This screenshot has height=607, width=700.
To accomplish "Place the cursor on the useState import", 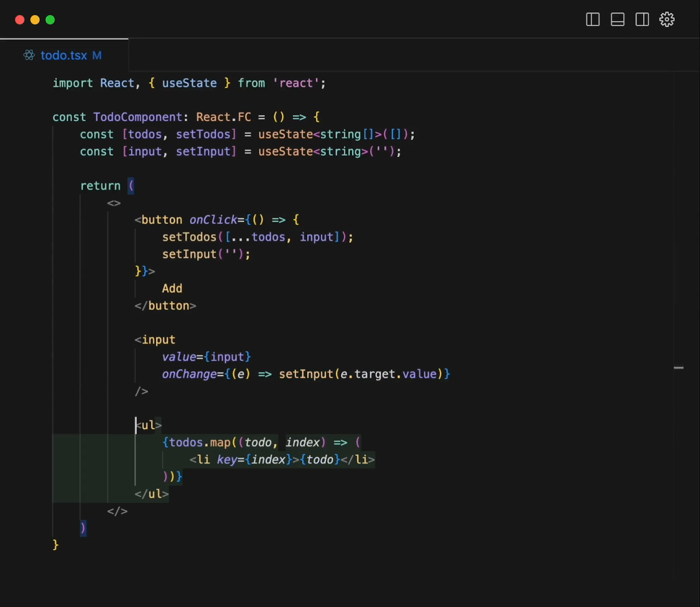I will click(x=189, y=83).
